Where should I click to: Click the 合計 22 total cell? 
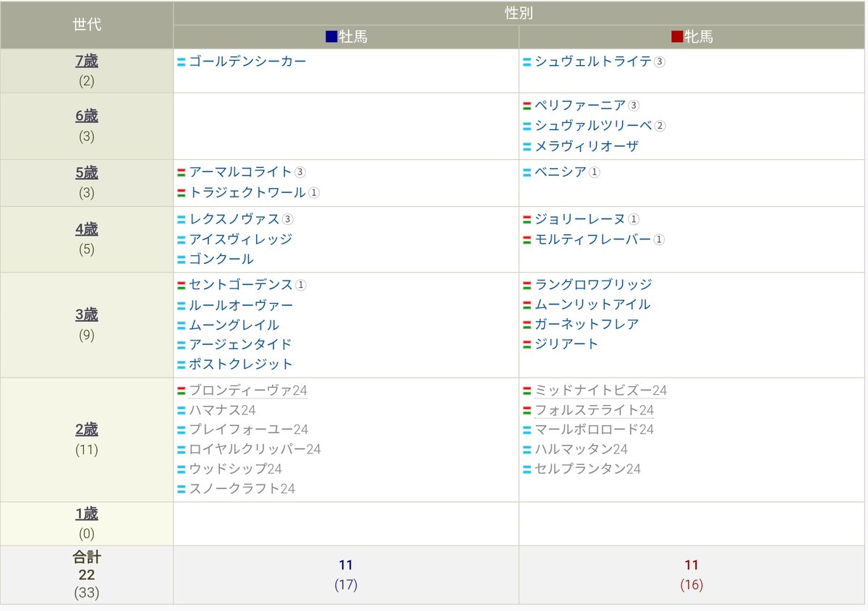click(x=87, y=575)
